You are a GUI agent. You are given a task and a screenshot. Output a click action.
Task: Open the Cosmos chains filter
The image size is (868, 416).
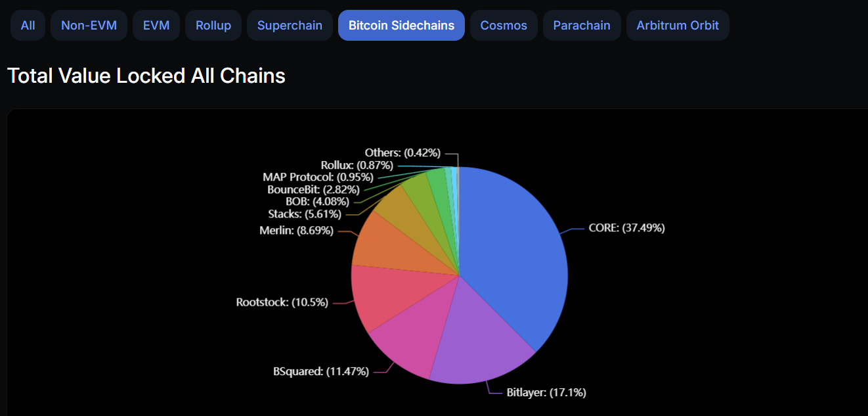pos(504,25)
